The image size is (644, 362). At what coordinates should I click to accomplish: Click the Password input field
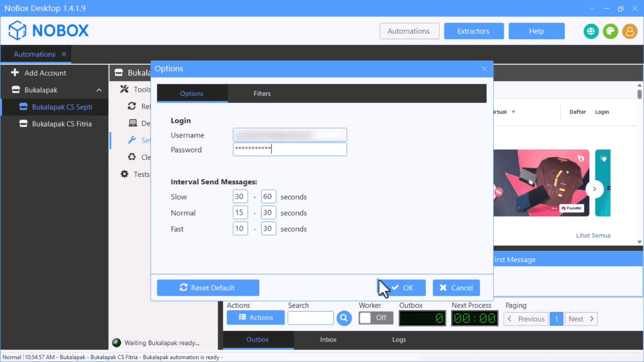point(289,149)
